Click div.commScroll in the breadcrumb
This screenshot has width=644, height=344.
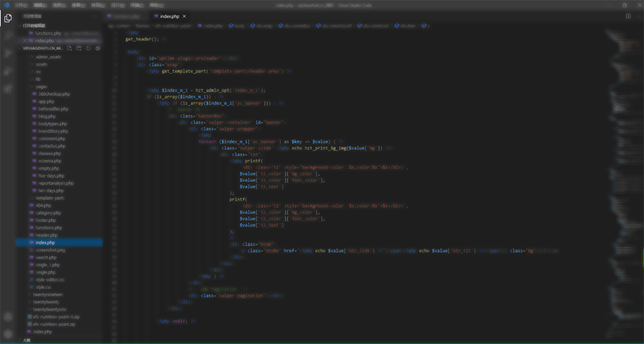click(x=334, y=26)
